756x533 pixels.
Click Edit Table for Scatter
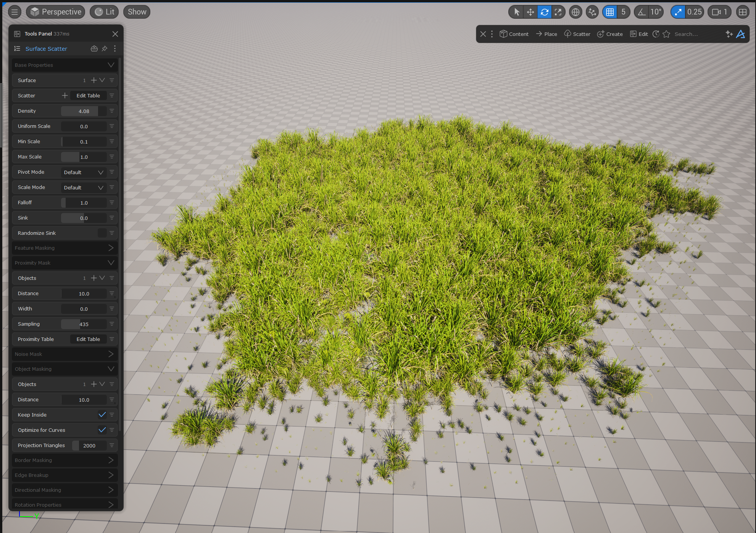click(x=88, y=95)
